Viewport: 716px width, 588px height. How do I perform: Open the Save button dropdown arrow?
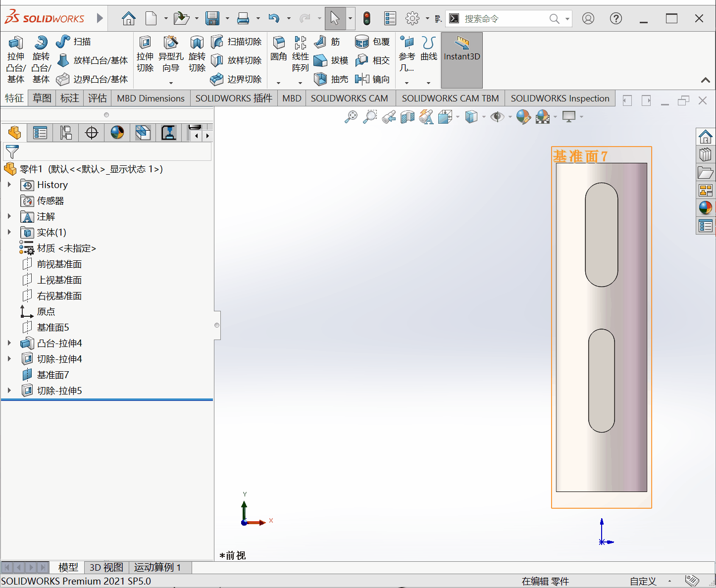228,19
